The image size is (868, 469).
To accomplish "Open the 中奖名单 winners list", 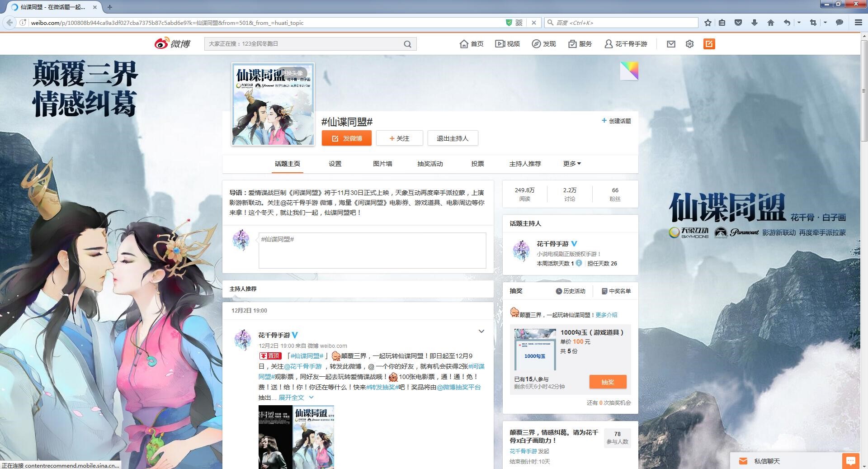I will (x=616, y=291).
